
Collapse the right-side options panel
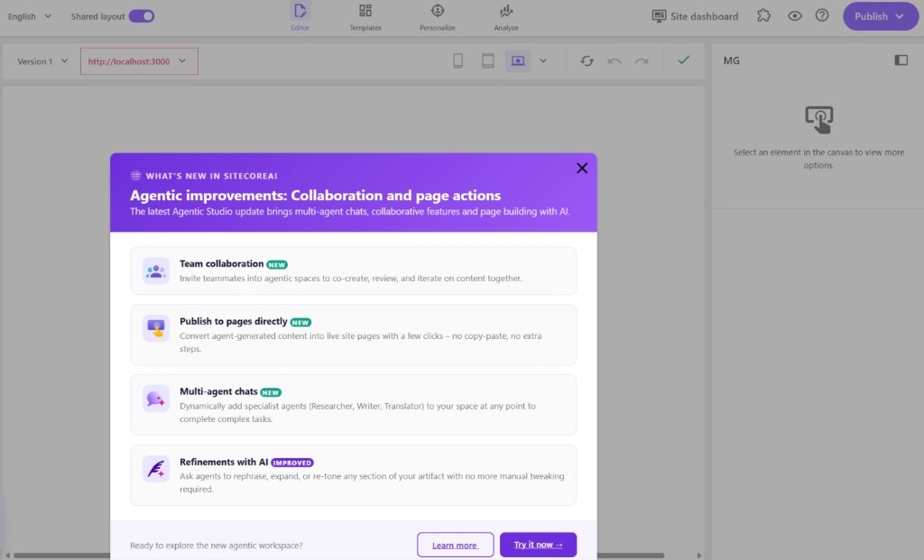[900, 60]
